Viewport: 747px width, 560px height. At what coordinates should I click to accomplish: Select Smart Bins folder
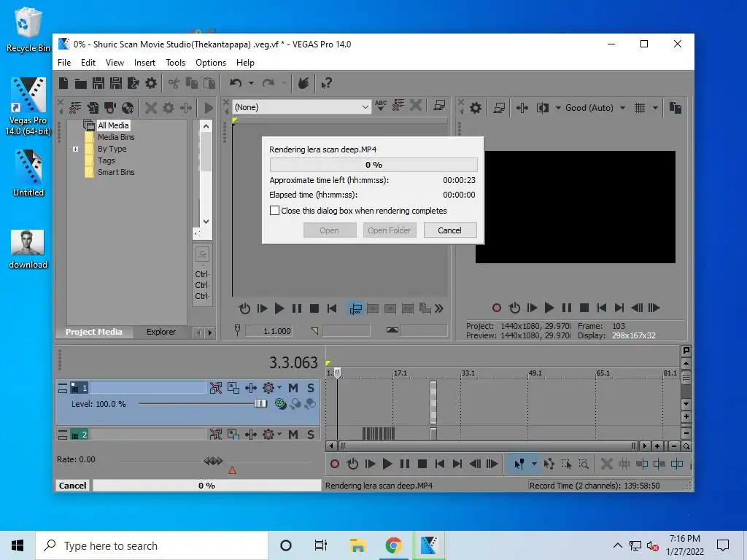116,172
